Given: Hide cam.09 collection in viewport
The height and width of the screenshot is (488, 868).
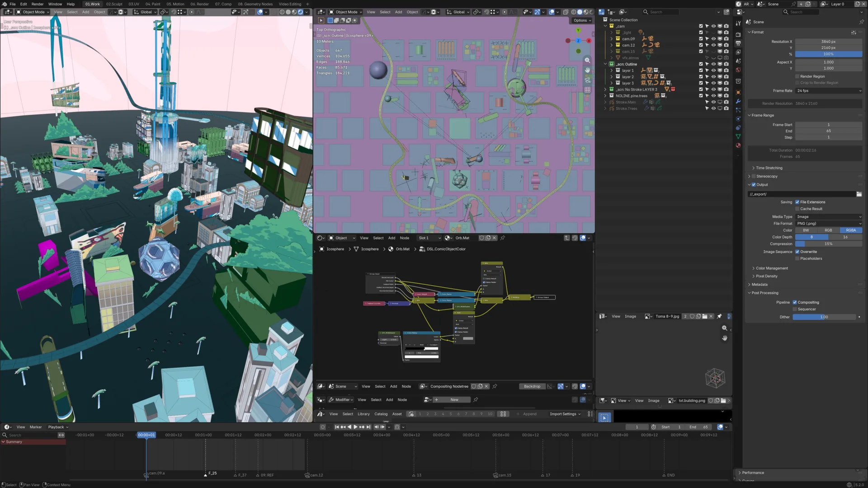Looking at the screenshot, I should [713, 39].
